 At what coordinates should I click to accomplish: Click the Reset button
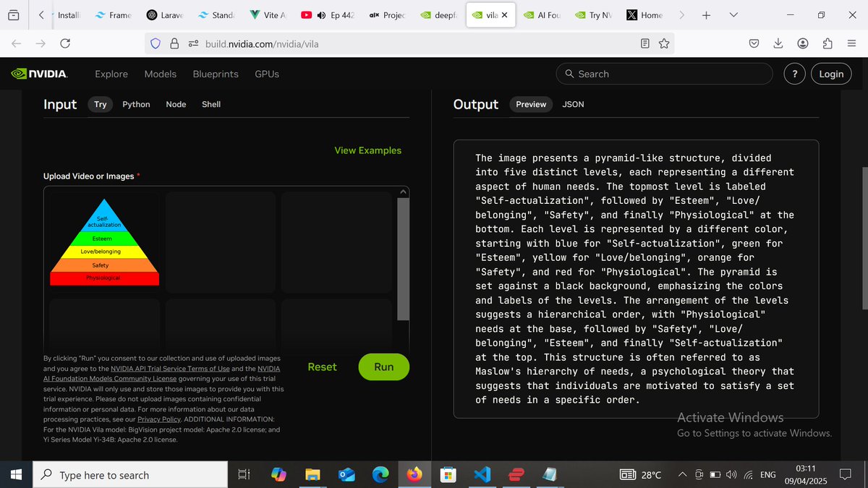click(x=322, y=367)
